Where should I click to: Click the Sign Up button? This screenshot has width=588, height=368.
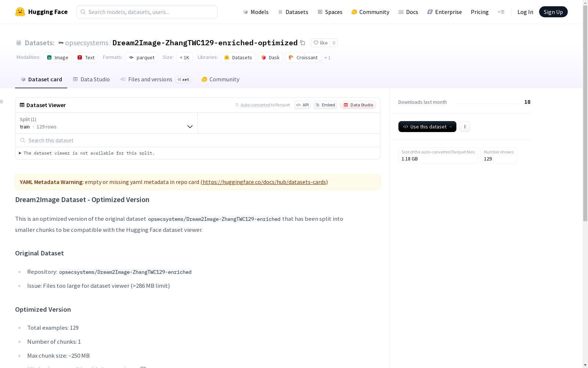[x=553, y=12]
